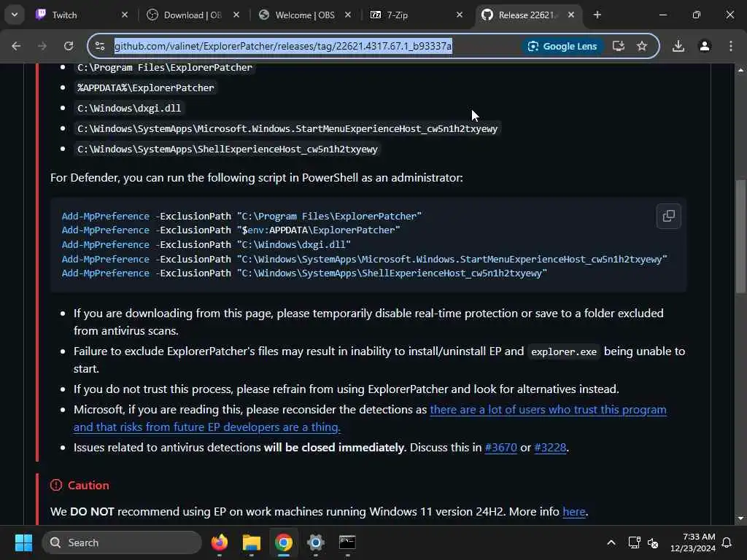This screenshot has height=560, width=747.
Task: Click the forward navigation arrow
Action: [42, 46]
